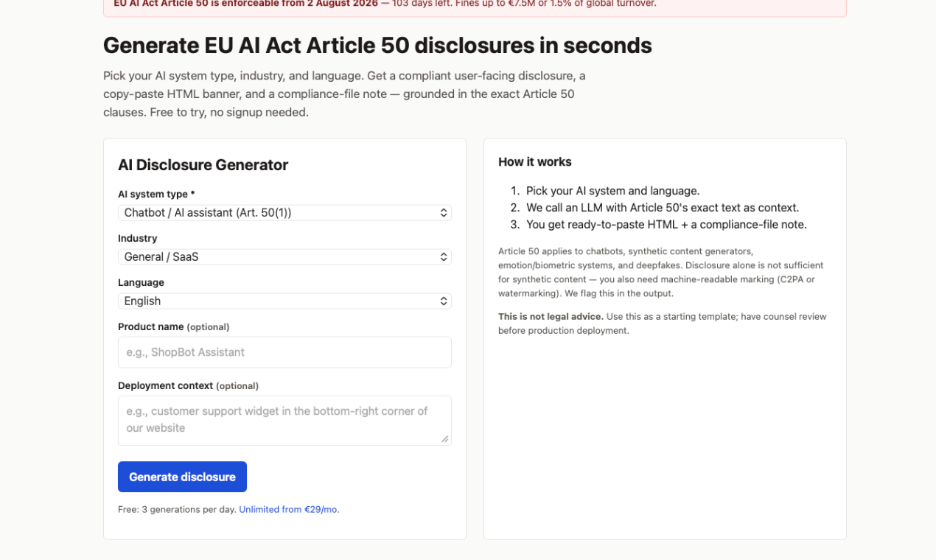This screenshot has width=936, height=560.
Task: Select the AI Disclosure Generator panel heading
Action: tap(203, 165)
